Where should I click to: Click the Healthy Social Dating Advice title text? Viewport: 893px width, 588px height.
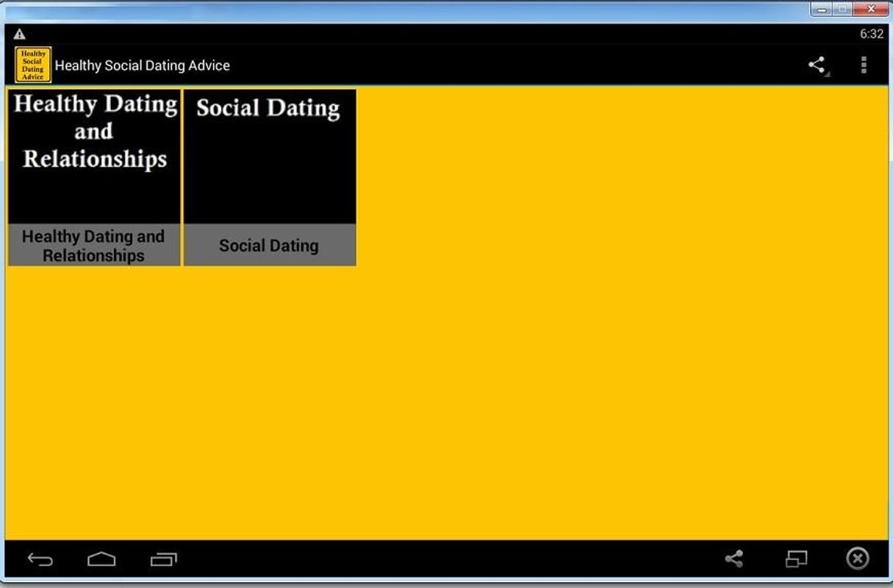(143, 65)
